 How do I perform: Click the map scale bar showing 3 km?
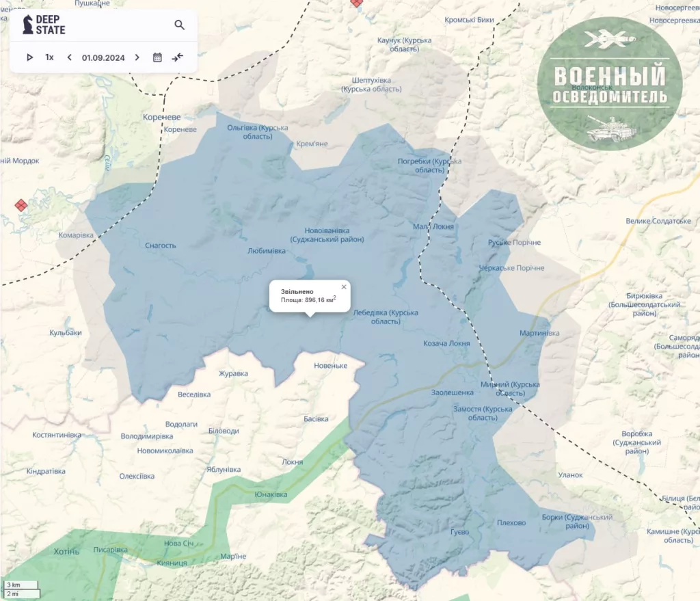(x=20, y=585)
